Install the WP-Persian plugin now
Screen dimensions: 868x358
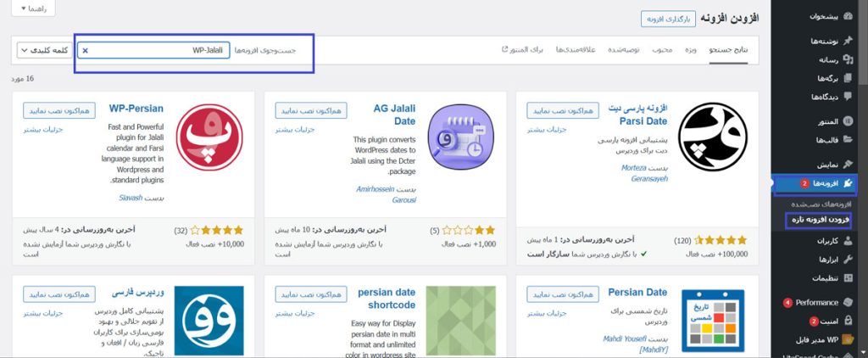coord(59,110)
